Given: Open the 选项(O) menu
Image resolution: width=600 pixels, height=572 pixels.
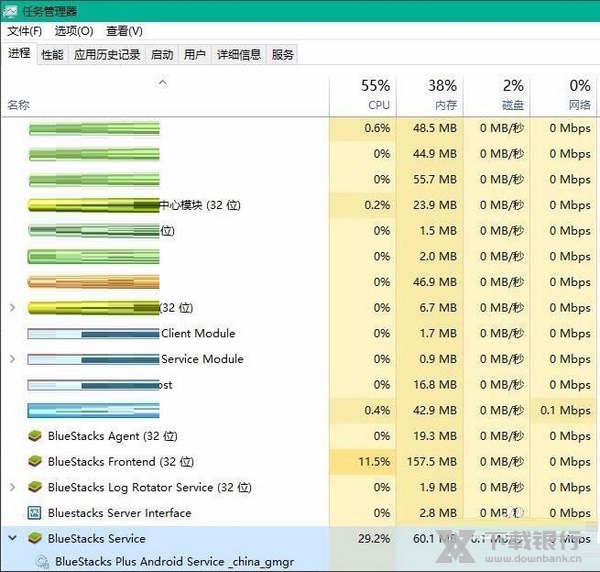Looking at the screenshot, I should coord(74,31).
